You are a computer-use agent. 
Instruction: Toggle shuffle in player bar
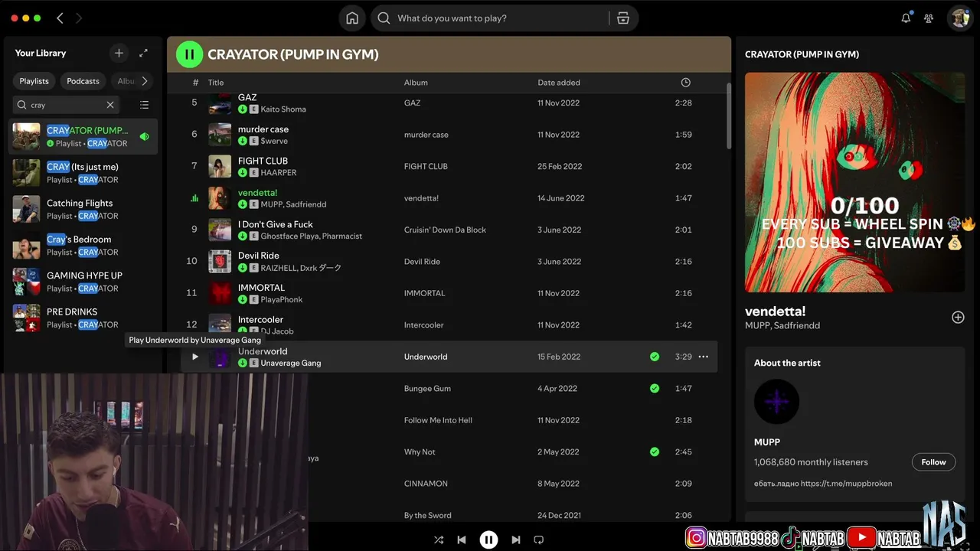(x=439, y=540)
